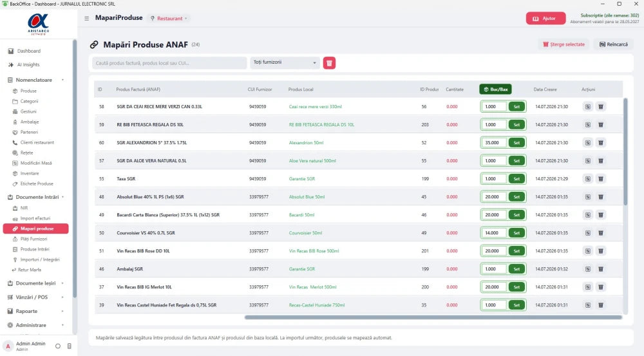Click Set button for SGR ALEXANDRION row

tap(516, 143)
